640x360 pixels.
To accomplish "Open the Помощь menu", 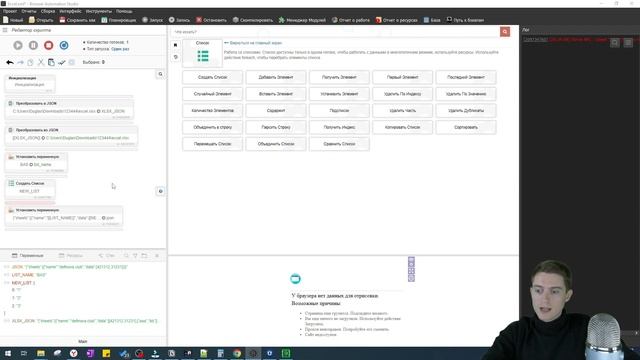I will click(124, 11).
